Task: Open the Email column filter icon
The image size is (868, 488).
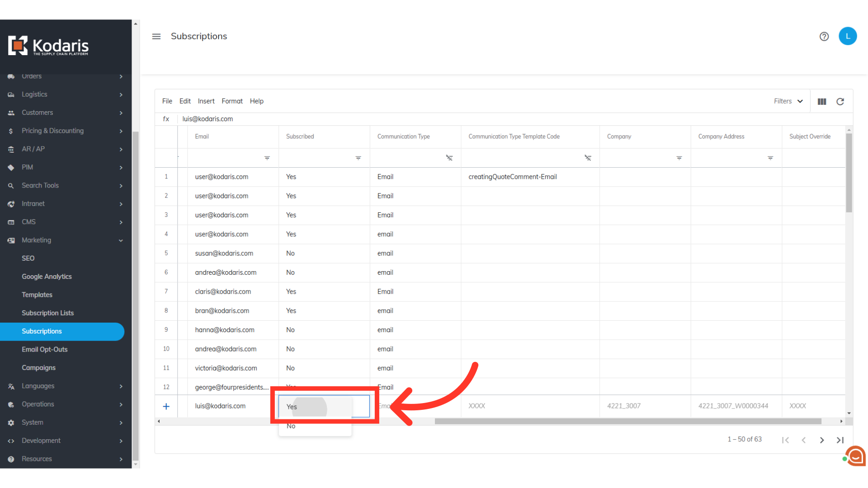Action: point(267,158)
